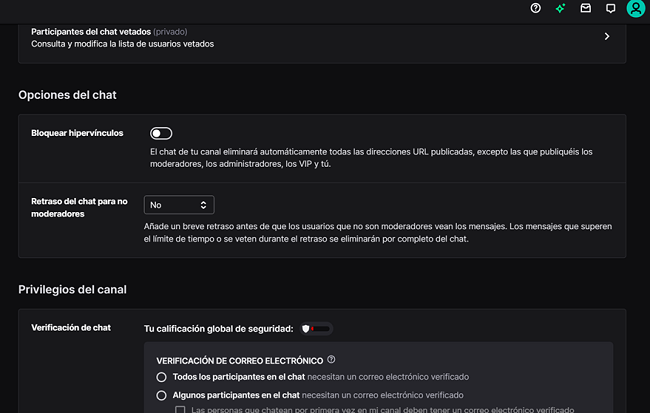Toggle Bloquear hipervínculos switch

click(x=161, y=133)
